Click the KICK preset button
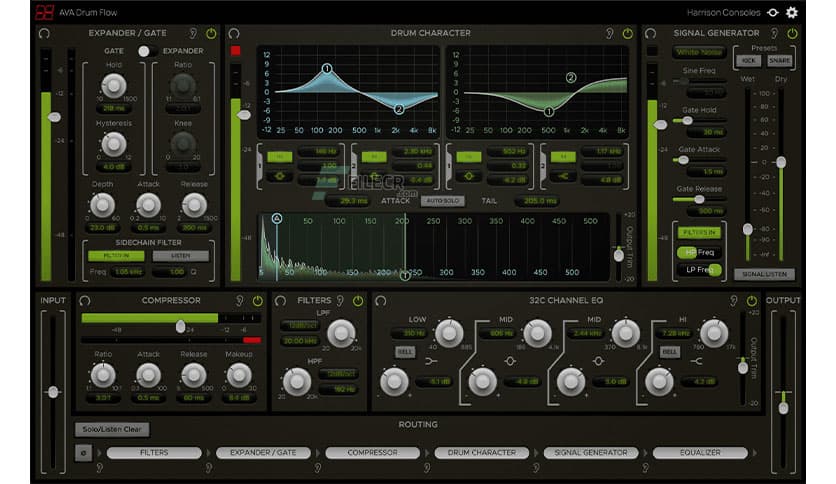 coord(749,61)
